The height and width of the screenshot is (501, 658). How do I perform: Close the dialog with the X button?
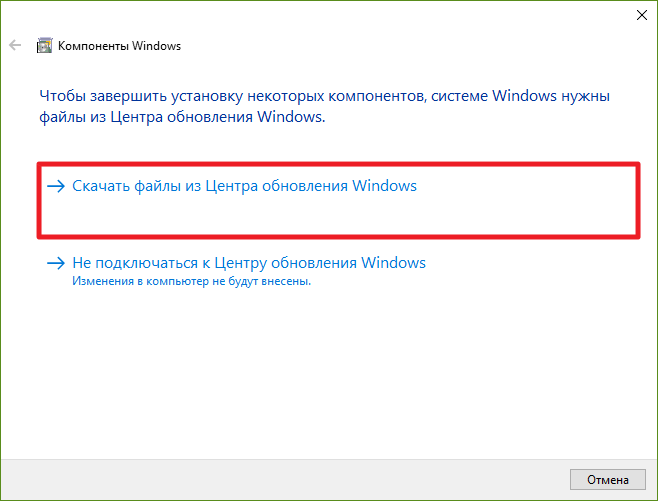coord(642,15)
